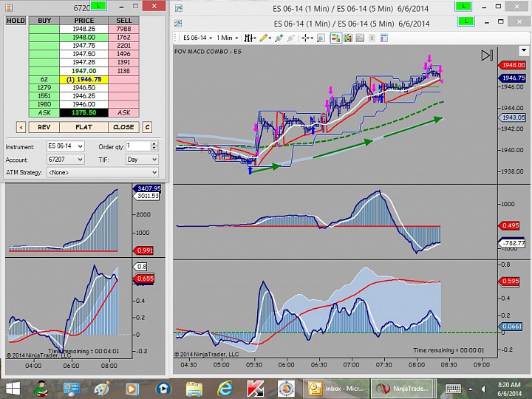This screenshot has height=399, width=532.
Task: Expand drawing tools dropdown arrow beside pencil
Action: pos(270,38)
